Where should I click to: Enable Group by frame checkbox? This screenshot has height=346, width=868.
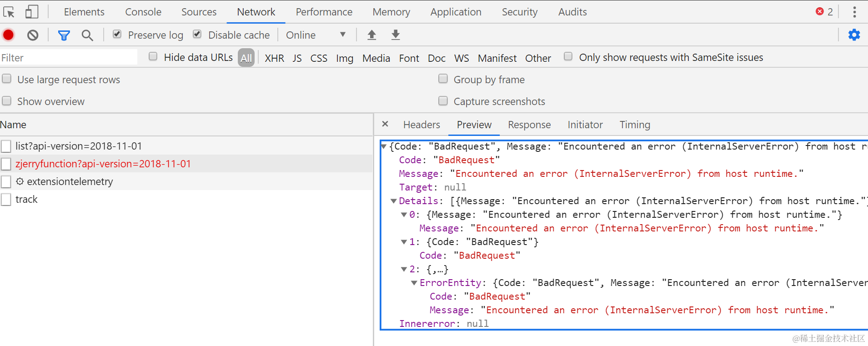click(443, 79)
